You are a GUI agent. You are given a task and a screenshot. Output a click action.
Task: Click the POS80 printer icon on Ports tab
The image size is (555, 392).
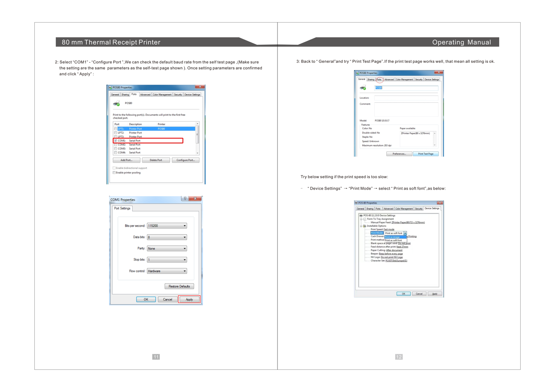pyautogui.click(x=116, y=103)
